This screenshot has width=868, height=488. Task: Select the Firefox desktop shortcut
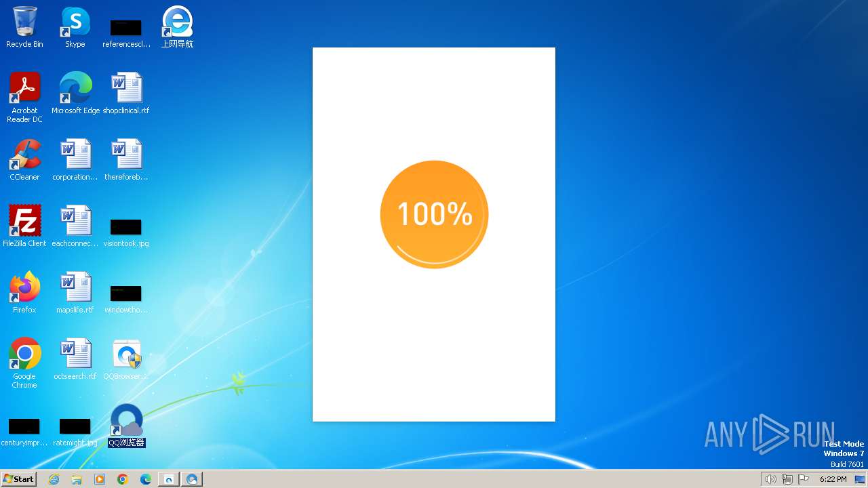pyautogui.click(x=24, y=293)
